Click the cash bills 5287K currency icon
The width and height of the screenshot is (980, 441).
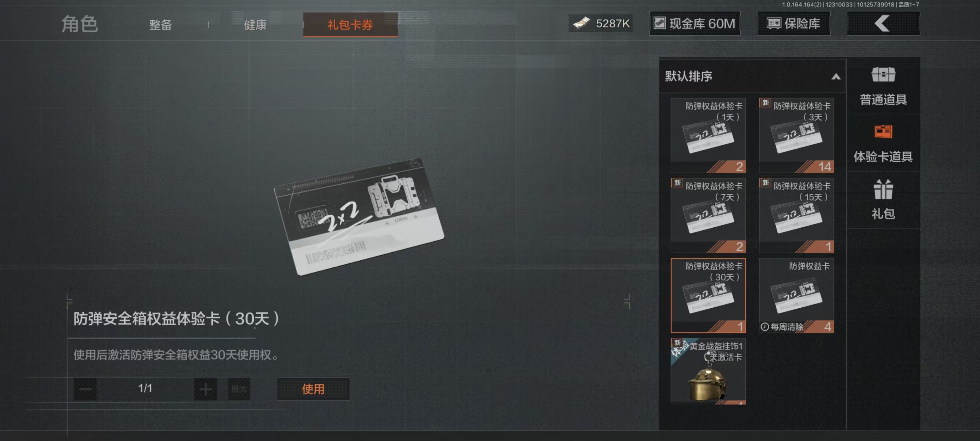(581, 23)
